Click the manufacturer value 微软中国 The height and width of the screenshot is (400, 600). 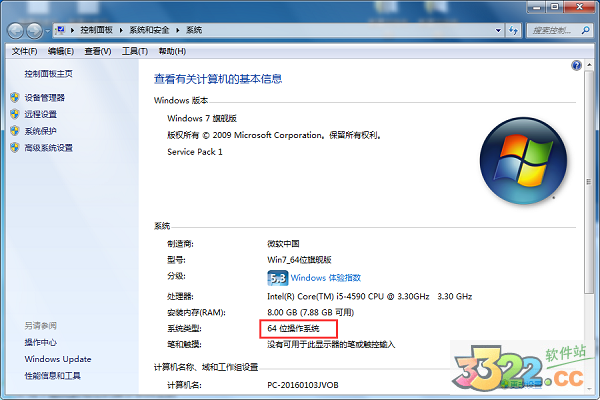coord(283,244)
